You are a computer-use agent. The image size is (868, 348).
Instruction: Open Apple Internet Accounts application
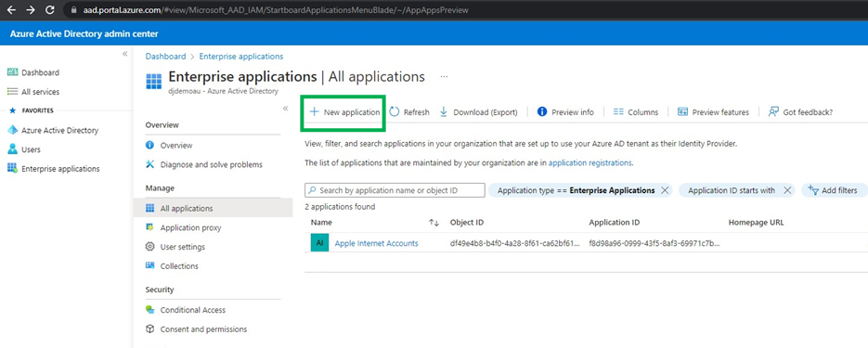376,243
